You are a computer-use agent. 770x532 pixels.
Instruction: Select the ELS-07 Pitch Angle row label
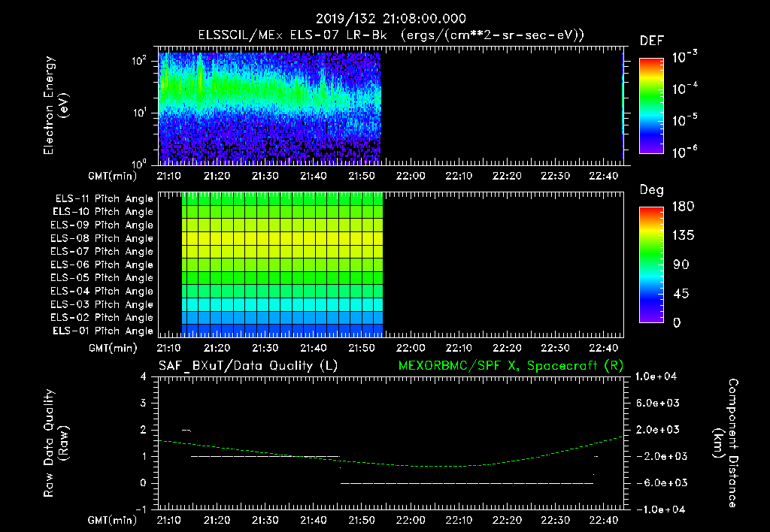pyautogui.click(x=102, y=252)
